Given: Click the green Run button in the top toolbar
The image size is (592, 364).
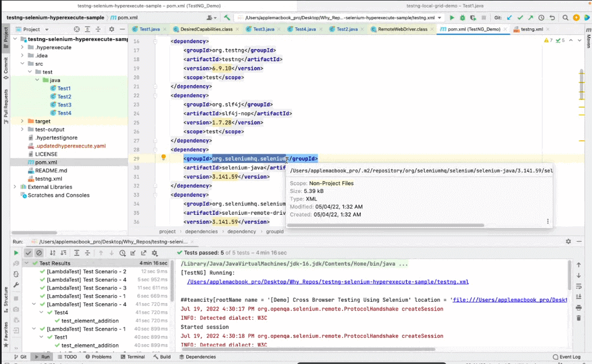Looking at the screenshot, I should (452, 17).
